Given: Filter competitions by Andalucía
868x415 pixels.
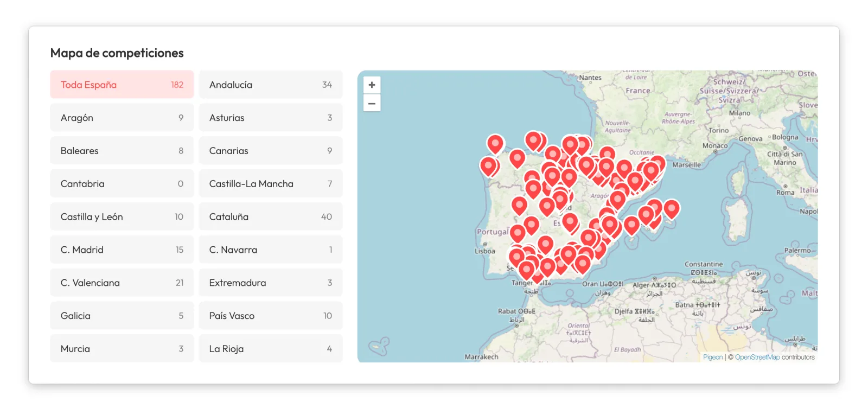Looking at the screenshot, I should 271,85.
